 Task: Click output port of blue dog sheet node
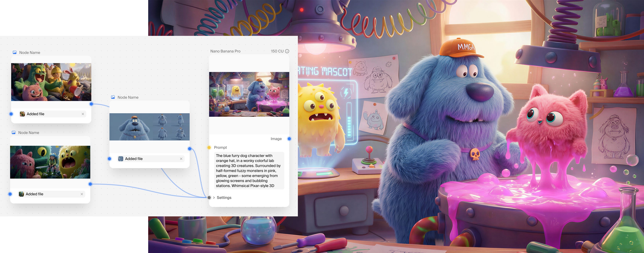(190, 149)
